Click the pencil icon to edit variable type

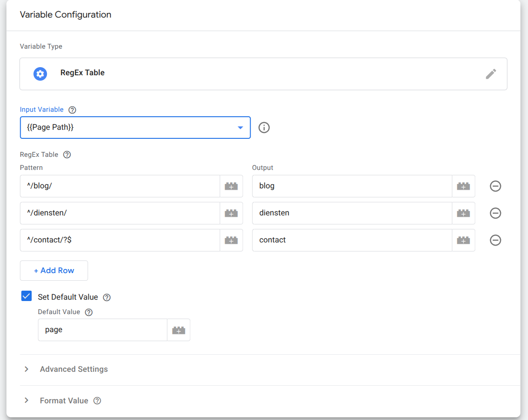491,74
